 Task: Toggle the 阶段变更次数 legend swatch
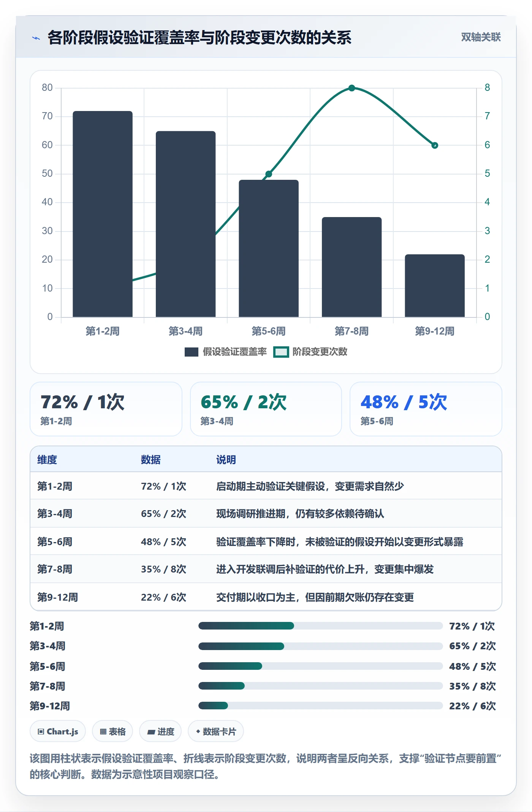(281, 352)
